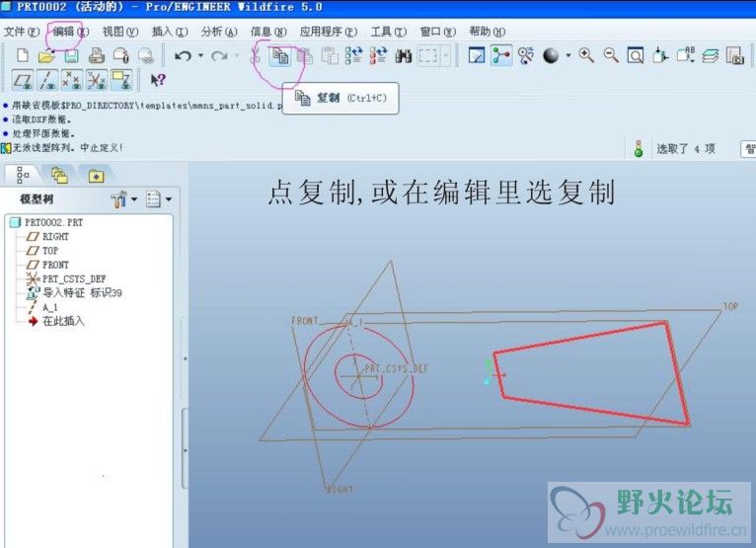This screenshot has height=548, width=756.
Task: Click the Repaint screen icon
Action: [x=477, y=56]
